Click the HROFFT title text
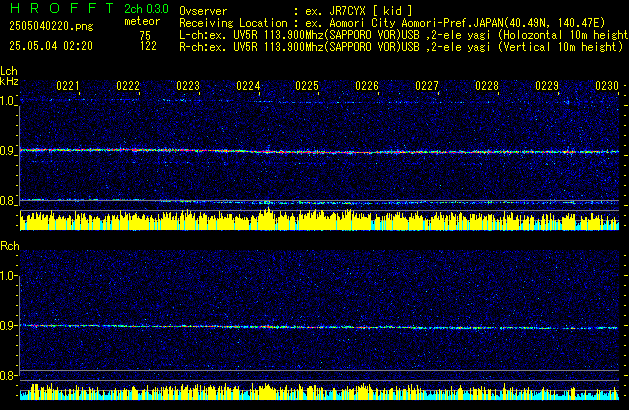Viewport: 629px width, 410px height. pos(62,8)
